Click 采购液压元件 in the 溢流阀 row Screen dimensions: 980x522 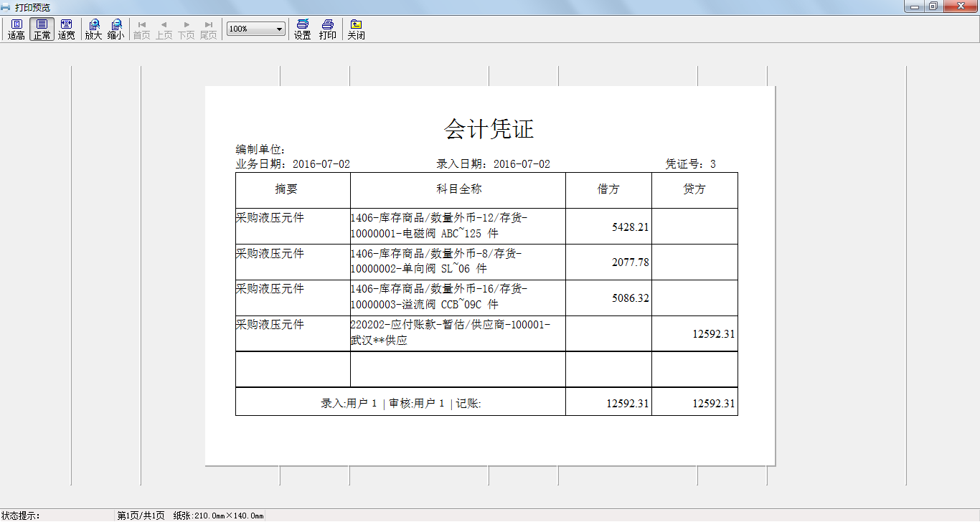click(270, 289)
